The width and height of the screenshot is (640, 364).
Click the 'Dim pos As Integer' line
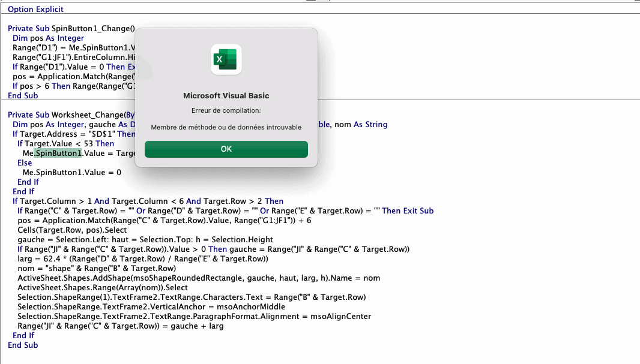48,38
